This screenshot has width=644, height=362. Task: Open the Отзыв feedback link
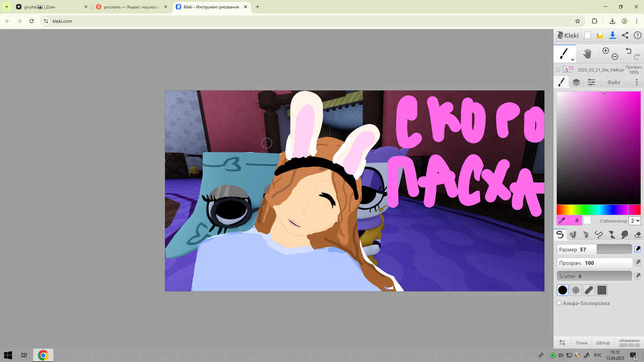(x=582, y=343)
